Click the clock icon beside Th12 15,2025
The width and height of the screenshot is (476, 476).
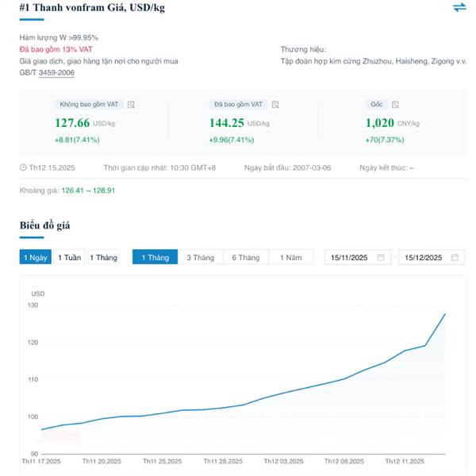[x=23, y=167]
